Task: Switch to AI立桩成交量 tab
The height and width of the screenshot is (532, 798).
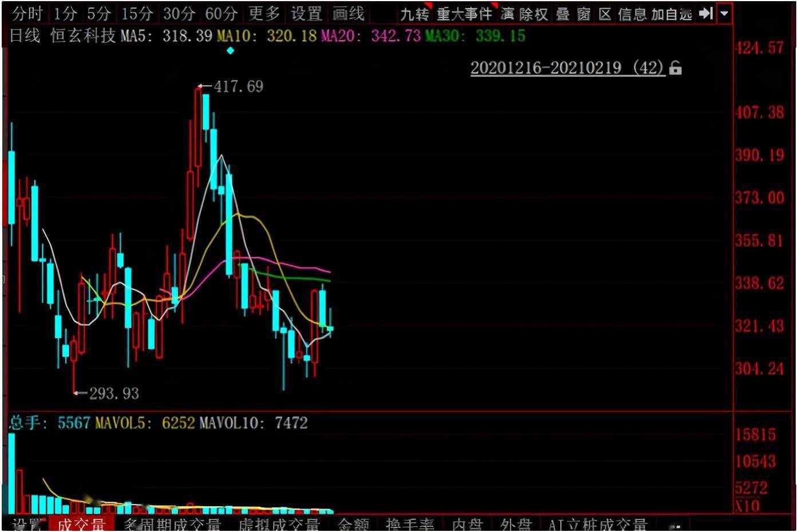Action: [x=598, y=524]
